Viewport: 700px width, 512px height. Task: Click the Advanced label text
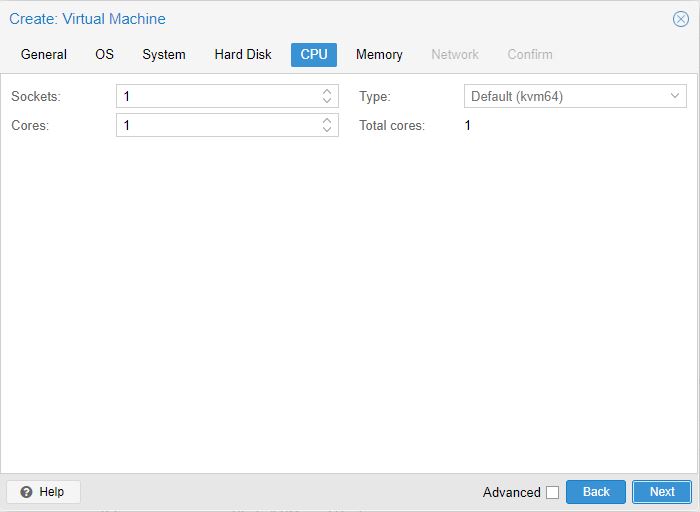511,492
